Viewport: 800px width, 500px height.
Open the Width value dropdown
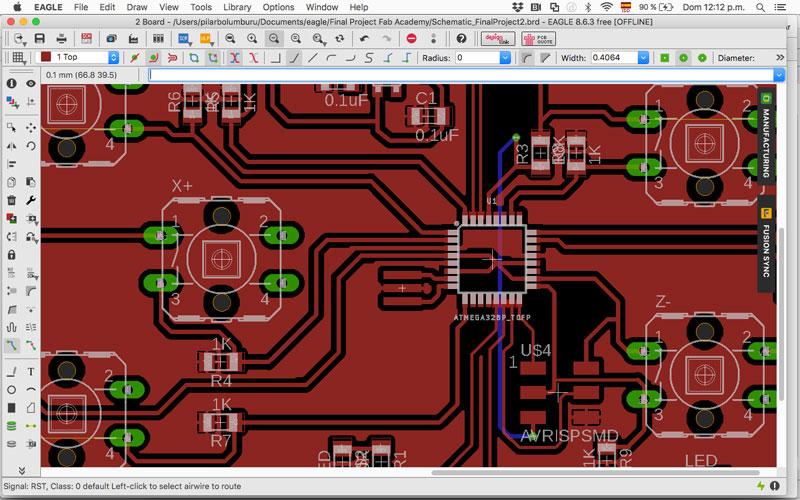pyautogui.click(x=643, y=58)
